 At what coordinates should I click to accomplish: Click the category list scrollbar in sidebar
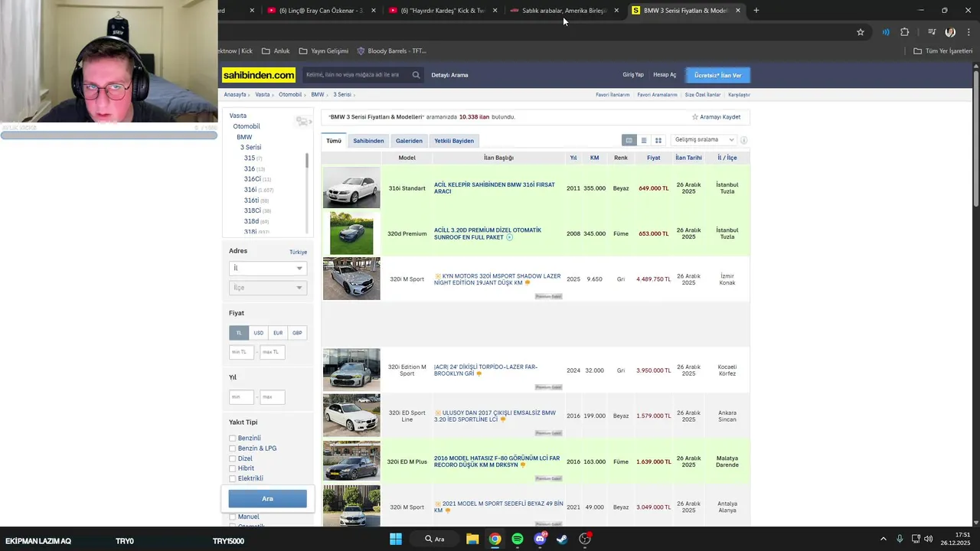pos(307,161)
